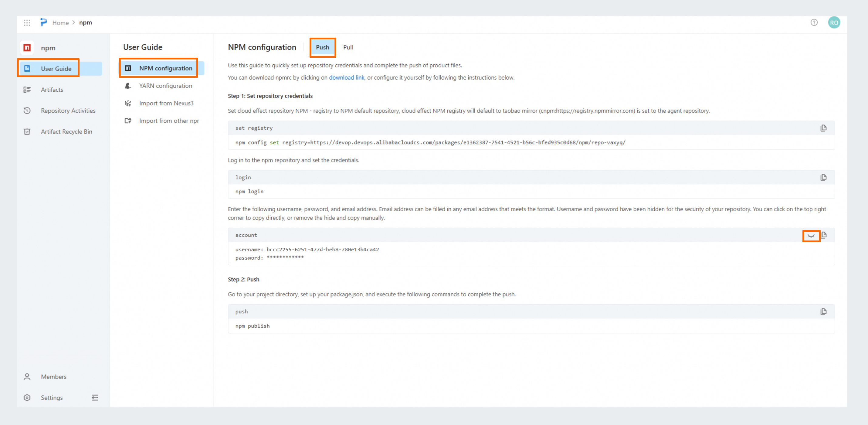The height and width of the screenshot is (425, 868).
Task: Open Artifact Recycle Bin
Action: (66, 132)
